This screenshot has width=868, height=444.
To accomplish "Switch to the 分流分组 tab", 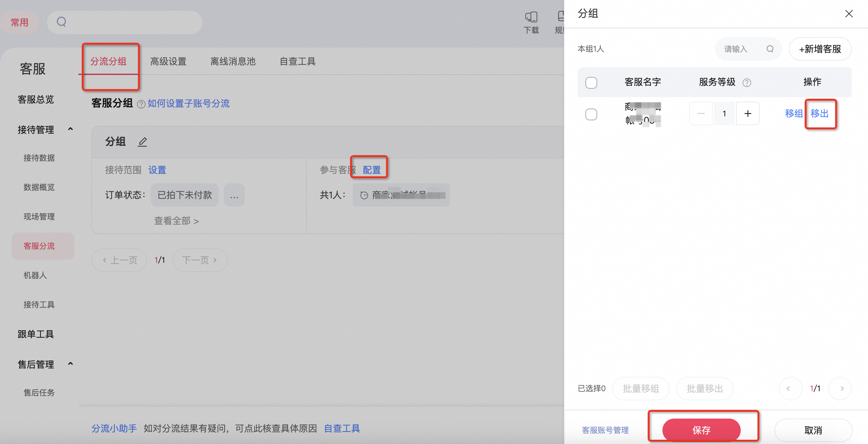I will tap(108, 61).
